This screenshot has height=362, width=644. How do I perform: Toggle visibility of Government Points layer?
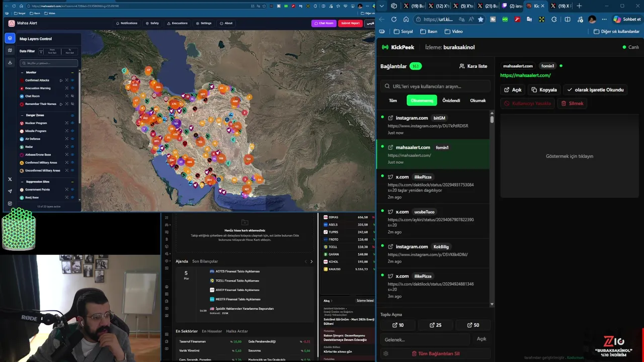pos(72,190)
